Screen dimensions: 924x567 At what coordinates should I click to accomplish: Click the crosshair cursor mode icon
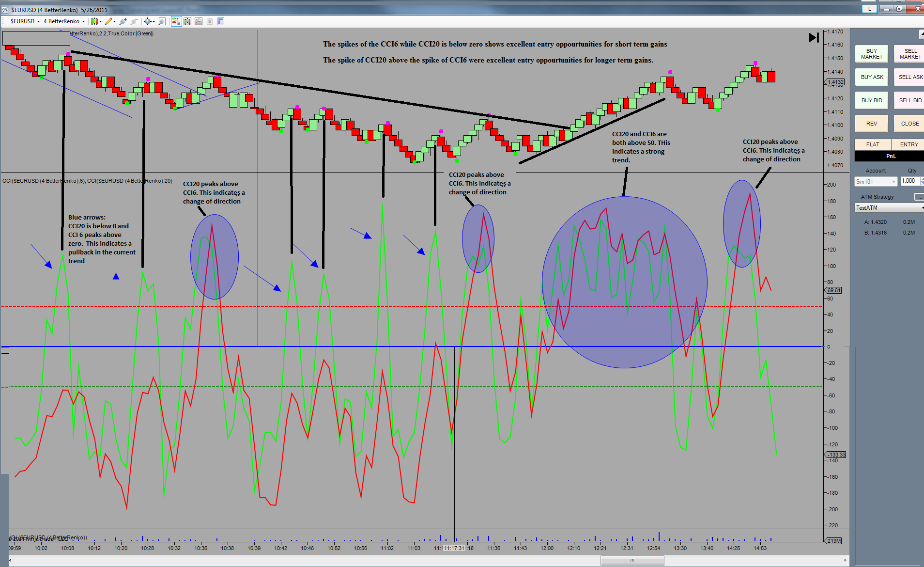click(x=147, y=21)
